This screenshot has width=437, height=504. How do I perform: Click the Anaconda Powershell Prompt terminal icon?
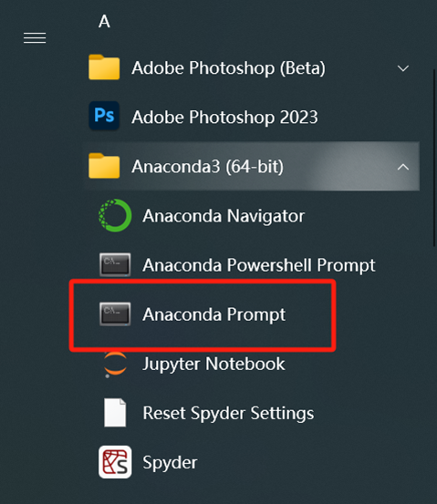coord(115,265)
